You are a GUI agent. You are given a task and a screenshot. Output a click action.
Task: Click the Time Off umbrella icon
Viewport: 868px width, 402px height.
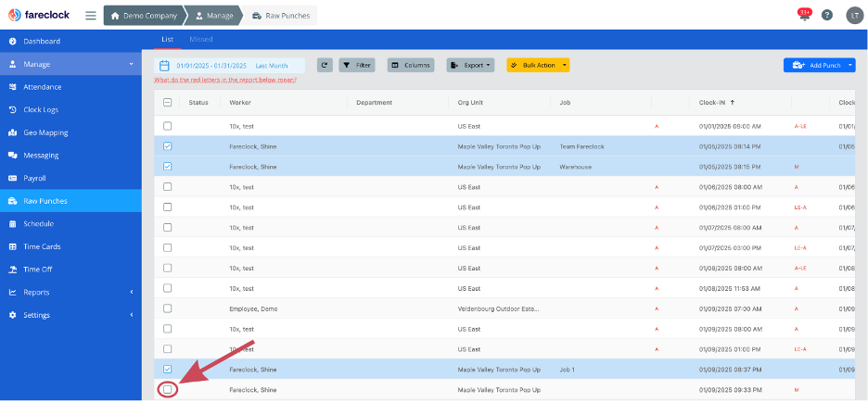pos(13,270)
